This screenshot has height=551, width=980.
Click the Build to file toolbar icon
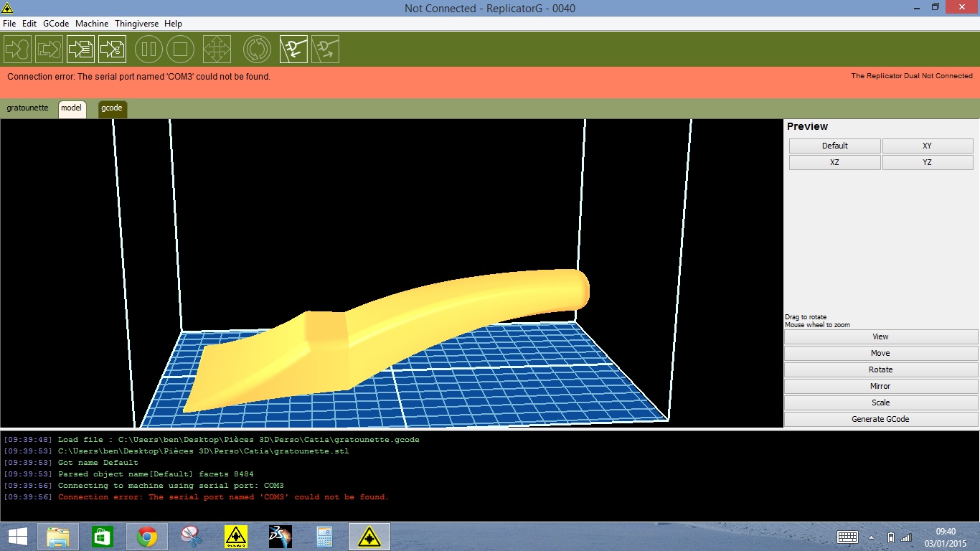[x=80, y=50]
